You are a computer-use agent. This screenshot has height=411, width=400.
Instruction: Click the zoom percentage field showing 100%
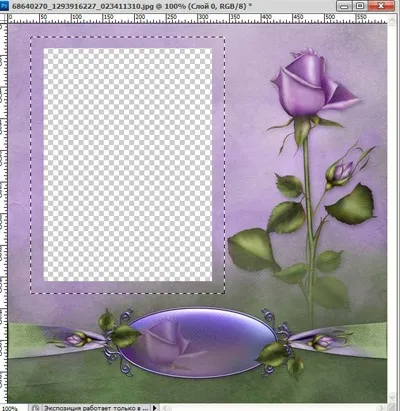[10, 408]
